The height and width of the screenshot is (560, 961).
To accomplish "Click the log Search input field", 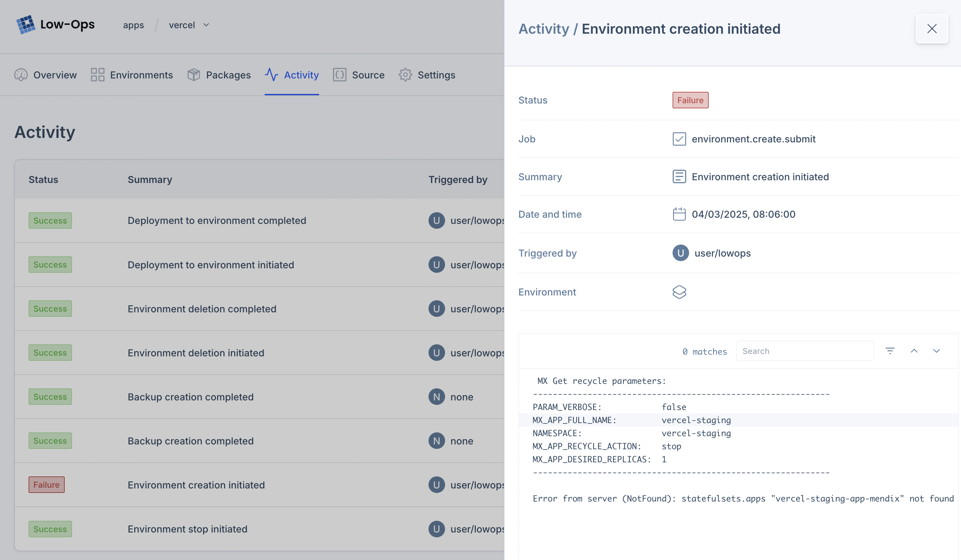I will pos(805,350).
